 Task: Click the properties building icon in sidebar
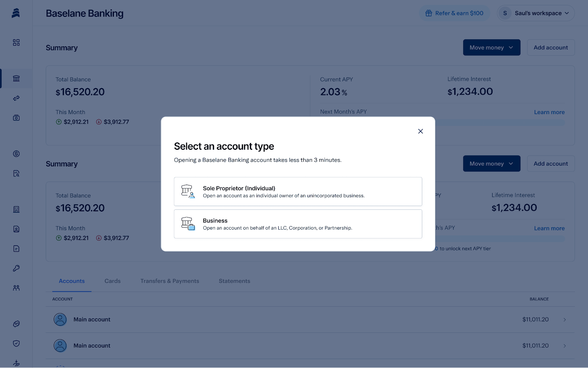pyautogui.click(x=16, y=209)
